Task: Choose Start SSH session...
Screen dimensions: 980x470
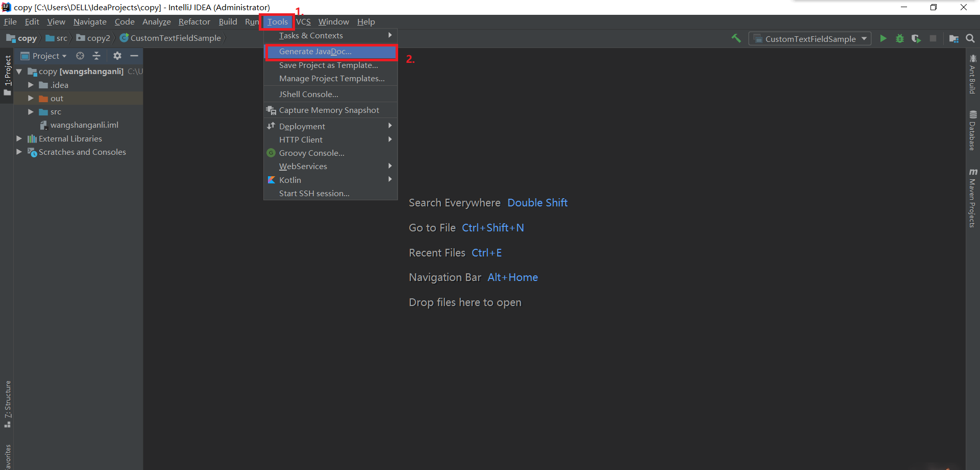Action: click(x=330, y=193)
